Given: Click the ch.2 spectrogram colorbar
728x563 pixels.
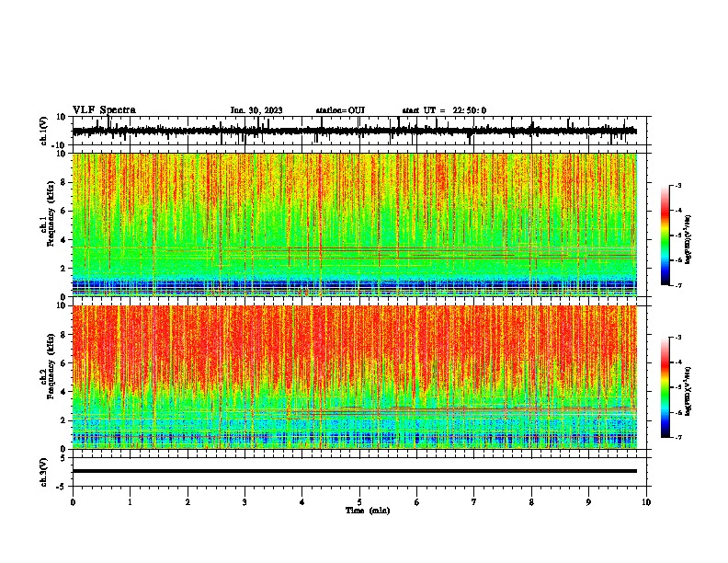Looking at the screenshot, I should (x=665, y=387).
